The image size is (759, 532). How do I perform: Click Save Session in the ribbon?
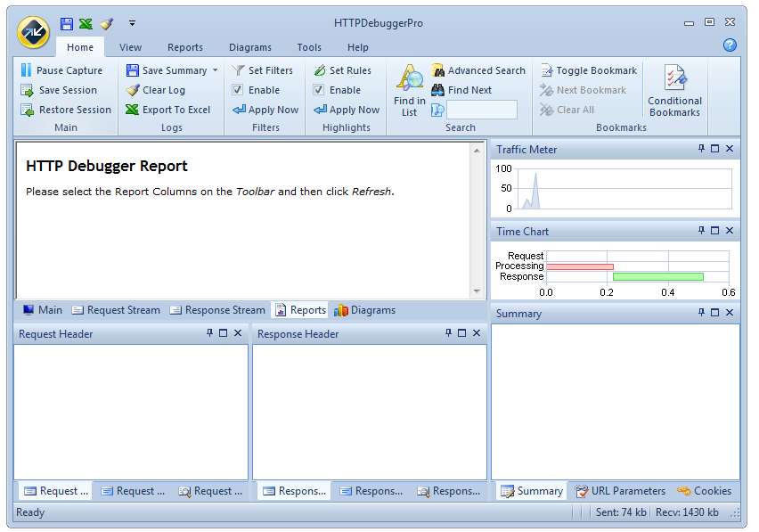59,90
